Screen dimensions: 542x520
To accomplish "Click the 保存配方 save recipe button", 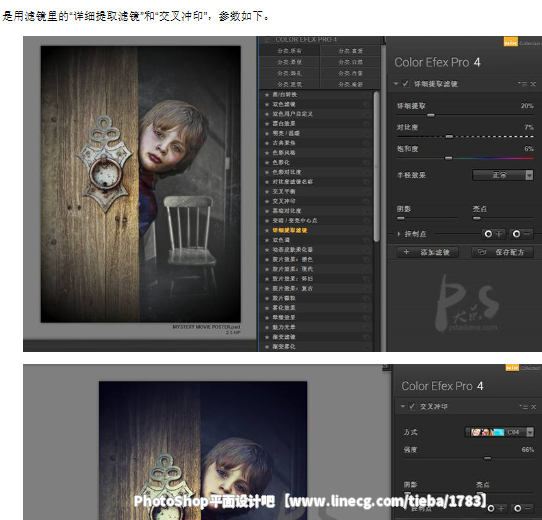I will coord(503,252).
